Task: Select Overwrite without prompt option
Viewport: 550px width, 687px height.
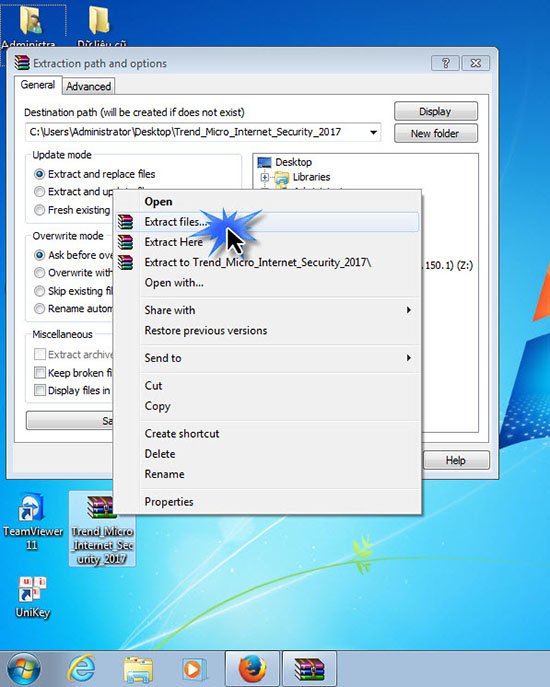Action: pos(74,273)
